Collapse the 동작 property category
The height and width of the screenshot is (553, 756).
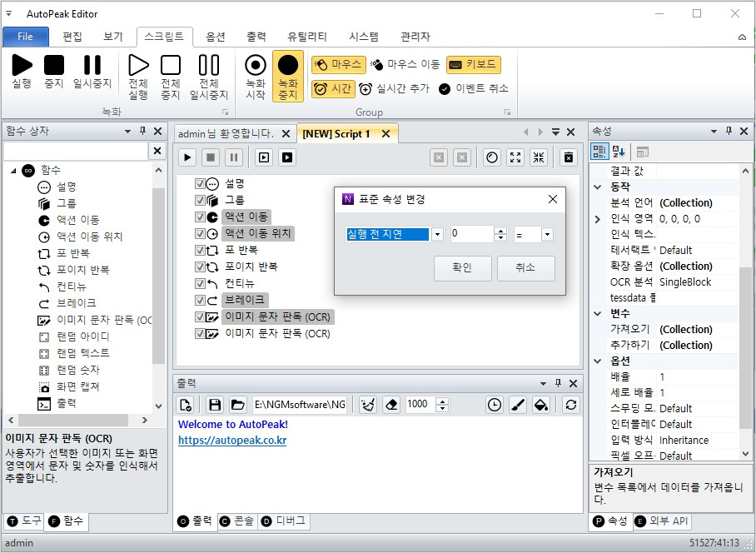pyautogui.click(x=598, y=187)
